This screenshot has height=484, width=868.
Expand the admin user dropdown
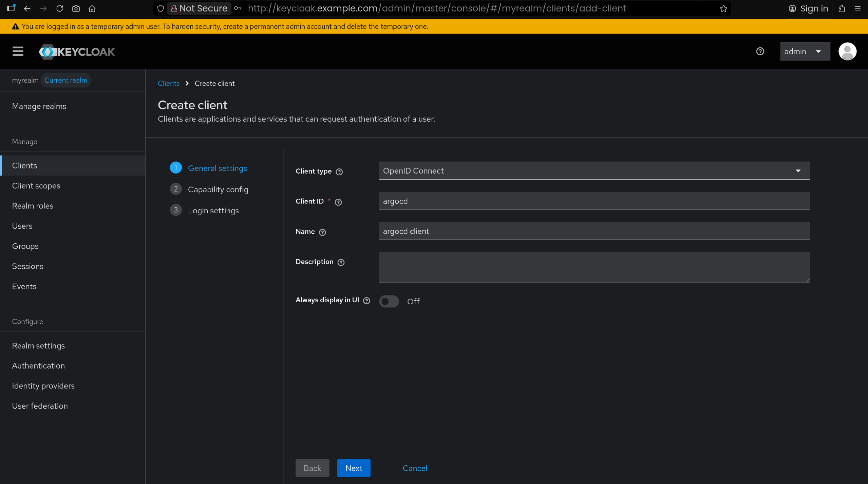[x=805, y=51]
